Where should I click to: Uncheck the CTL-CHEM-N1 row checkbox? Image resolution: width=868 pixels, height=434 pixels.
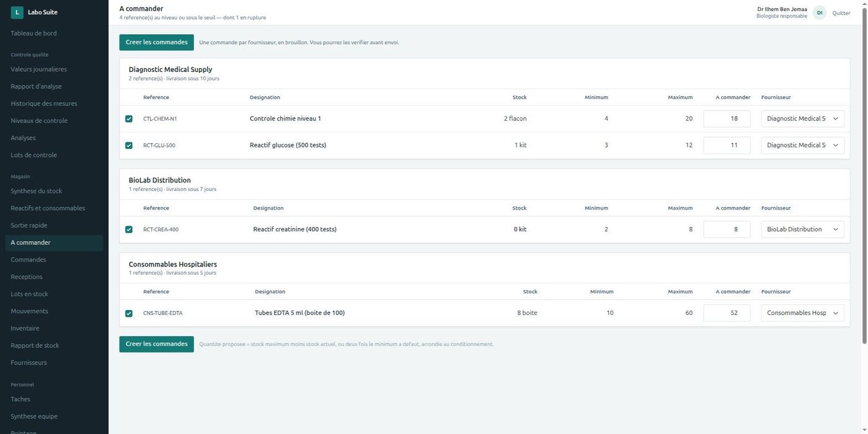point(129,118)
